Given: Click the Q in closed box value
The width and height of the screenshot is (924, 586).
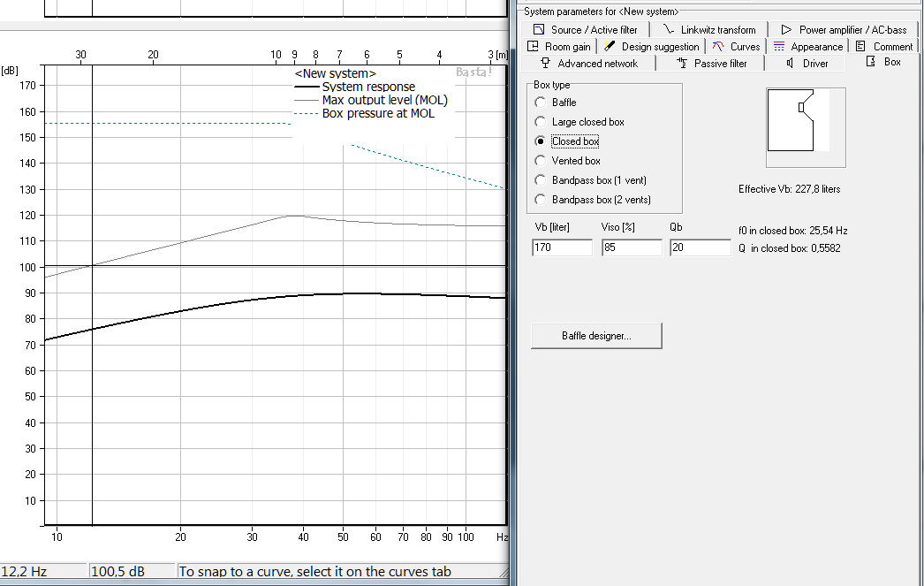Looking at the screenshot, I should 789,248.
